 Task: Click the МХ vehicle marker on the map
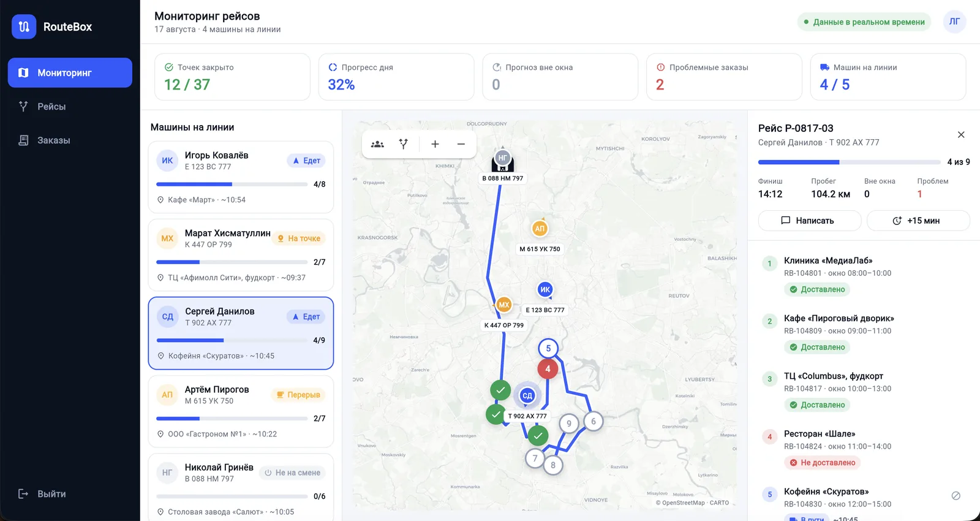click(503, 305)
